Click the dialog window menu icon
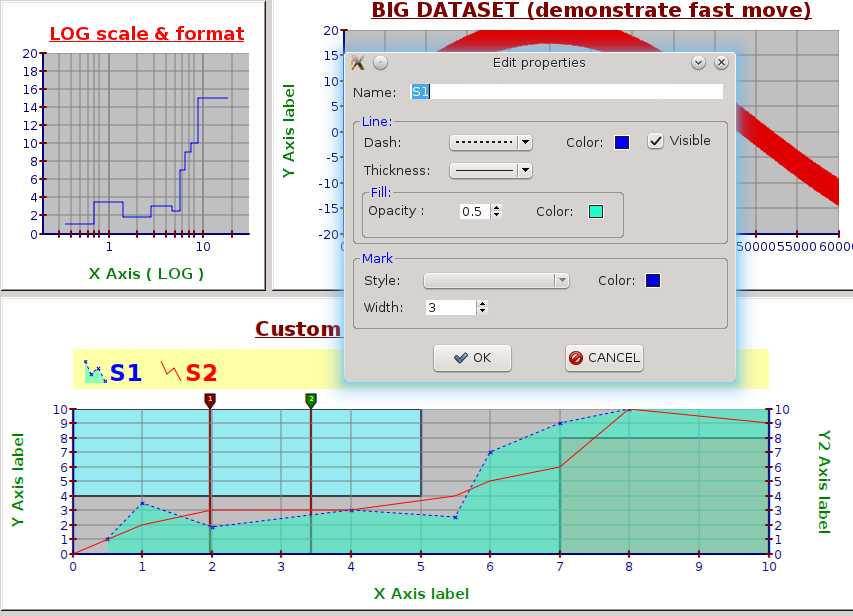 click(358, 63)
